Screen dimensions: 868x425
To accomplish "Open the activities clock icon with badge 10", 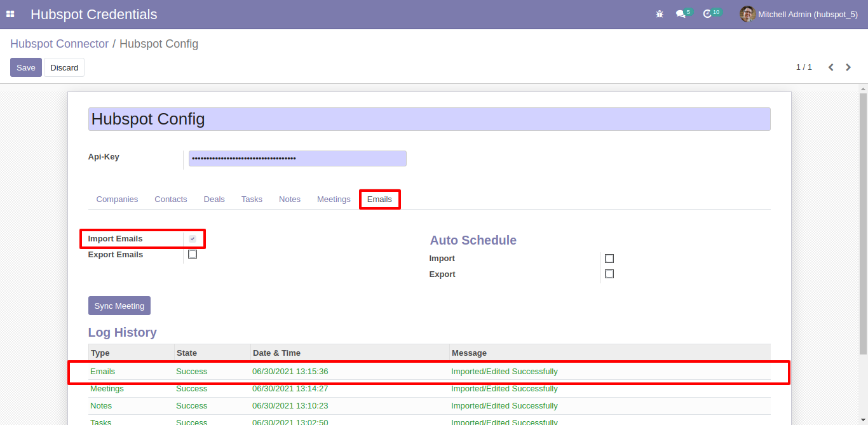I will click(x=712, y=13).
